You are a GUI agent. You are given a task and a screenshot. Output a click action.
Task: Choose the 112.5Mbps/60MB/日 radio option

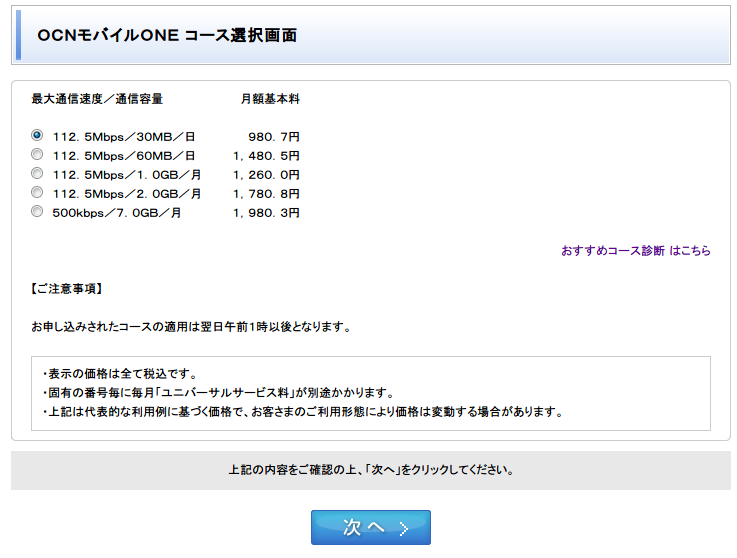[37, 155]
